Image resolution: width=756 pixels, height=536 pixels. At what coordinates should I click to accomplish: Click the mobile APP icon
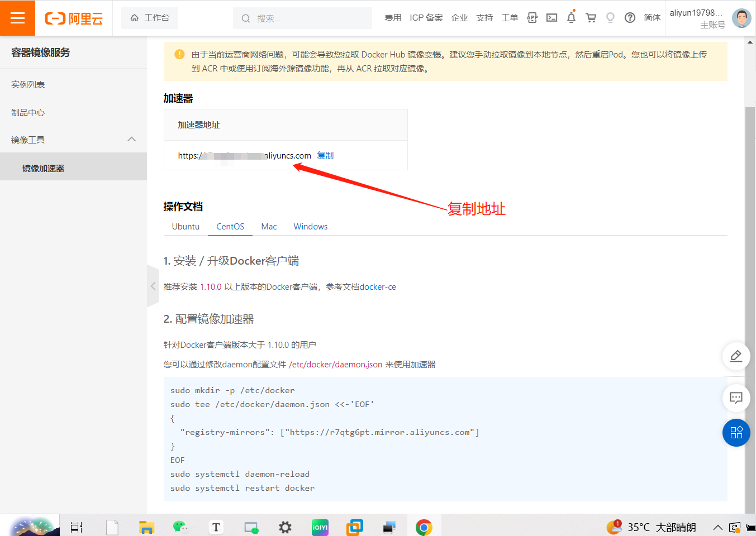[x=532, y=18]
